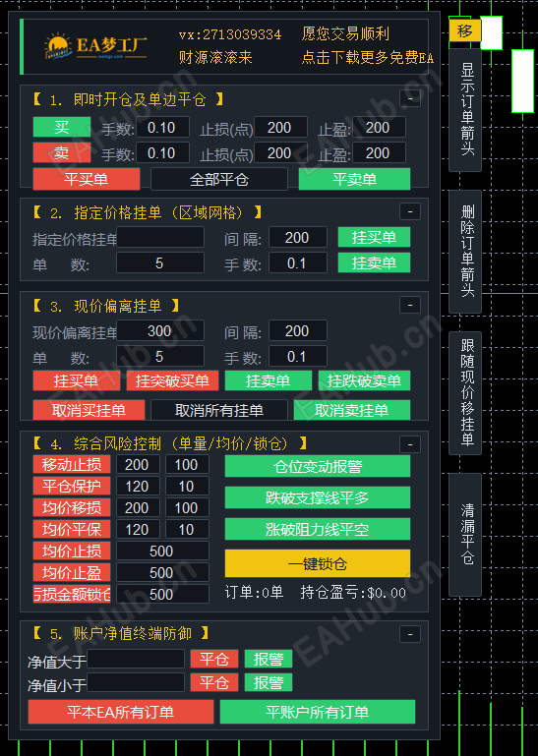
Task: Click 点击下载更多免费EA link
Action: click(x=367, y=58)
